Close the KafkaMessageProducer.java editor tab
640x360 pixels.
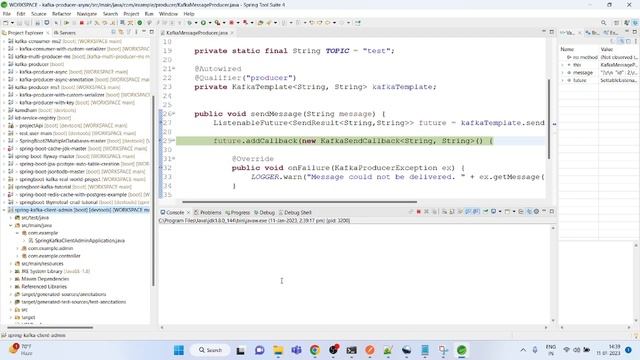(x=232, y=33)
